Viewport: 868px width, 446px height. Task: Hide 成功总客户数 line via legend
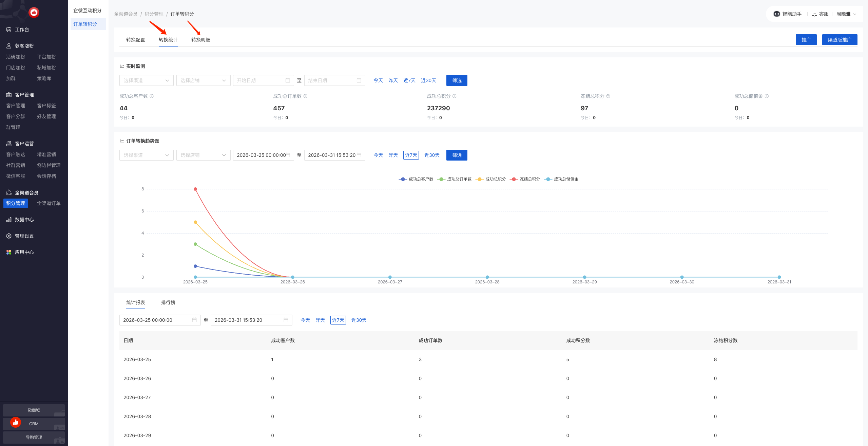[x=416, y=179]
